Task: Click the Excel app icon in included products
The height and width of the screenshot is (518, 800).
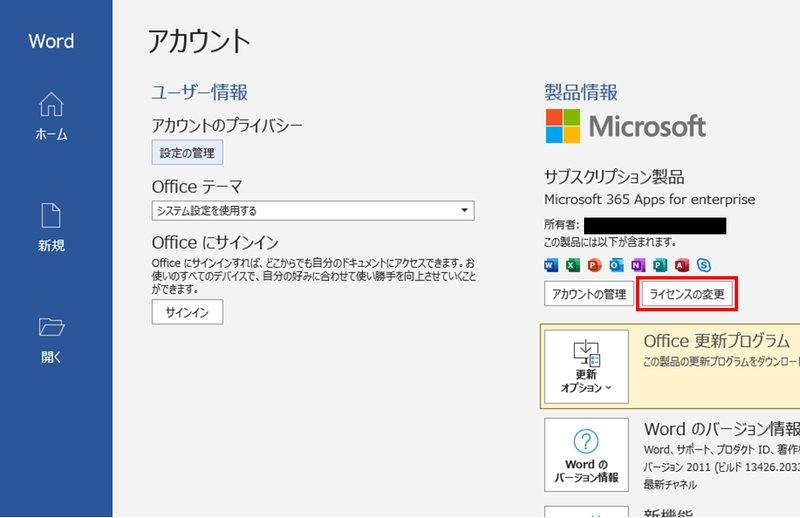Action: (x=573, y=265)
